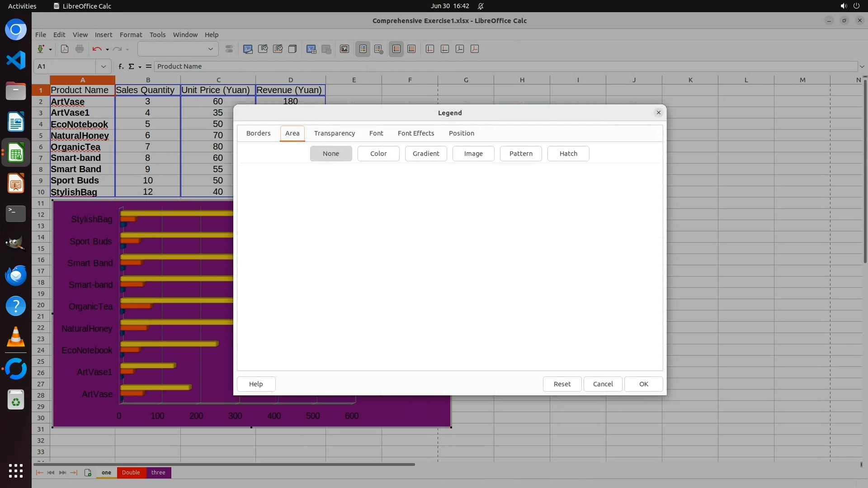
Task: Click the Function Wizard fx icon
Action: coord(121,66)
